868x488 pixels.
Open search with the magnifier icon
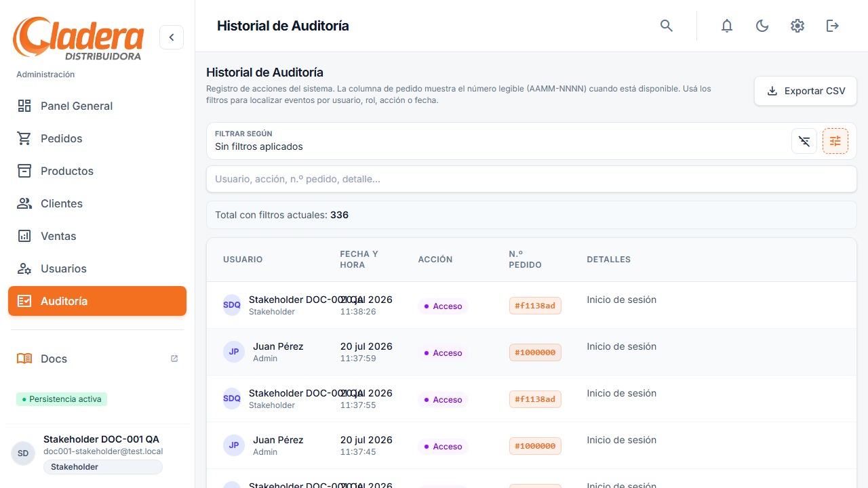pyautogui.click(x=667, y=26)
